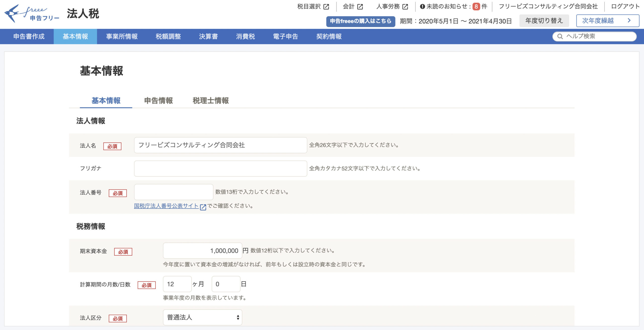Click the 税目選択 link text
Image resolution: width=644 pixels, height=330 pixels.
pyautogui.click(x=309, y=7)
